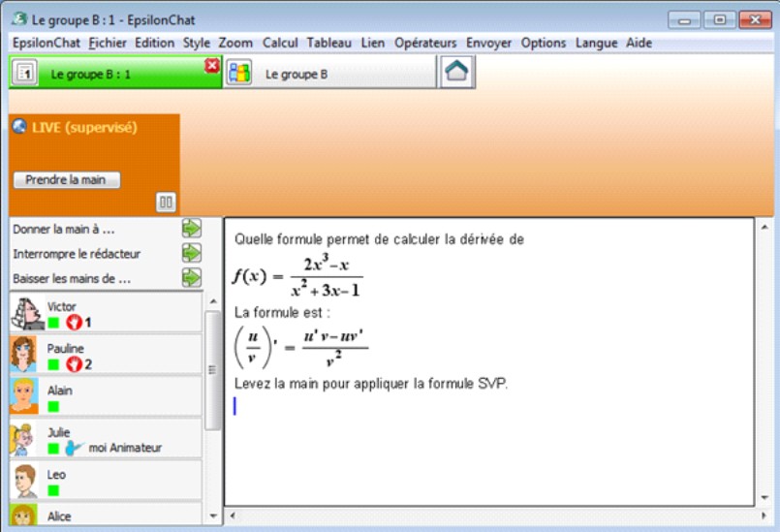The height and width of the screenshot is (532, 780).
Task: Click Victor's raised hand icon
Action: click(74, 322)
